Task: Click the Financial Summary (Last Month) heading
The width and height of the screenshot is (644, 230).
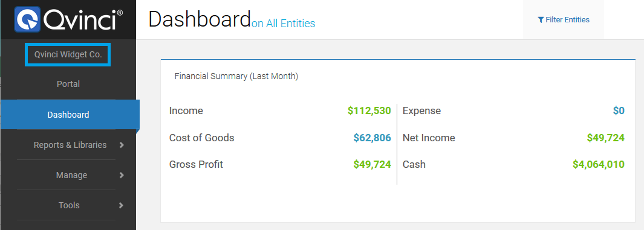Action: (236, 76)
